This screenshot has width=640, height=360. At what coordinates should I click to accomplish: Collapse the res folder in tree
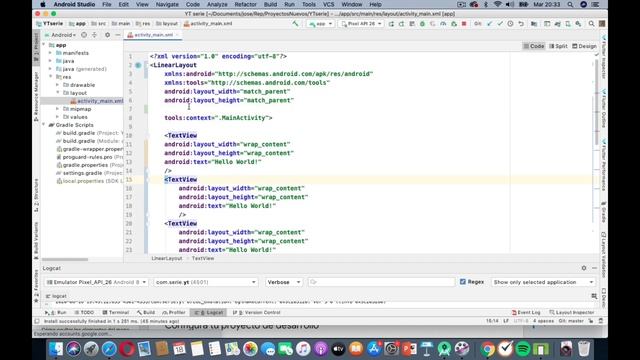click(x=51, y=77)
